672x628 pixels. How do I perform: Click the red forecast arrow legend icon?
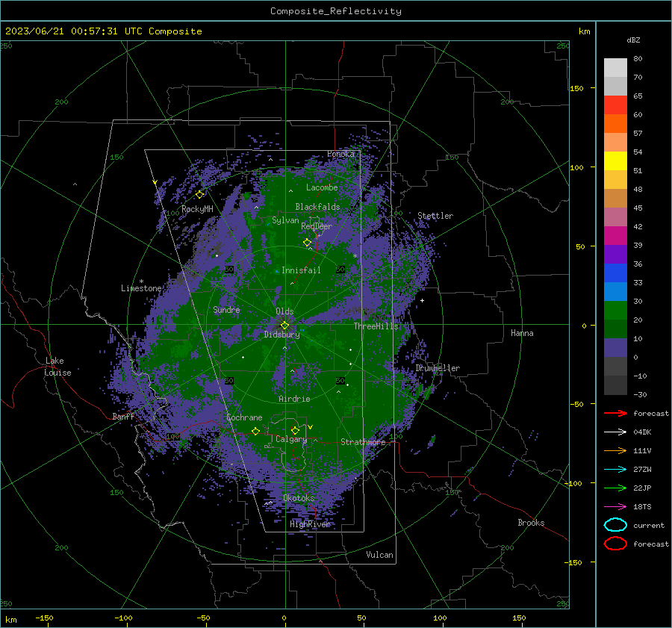[615, 413]
